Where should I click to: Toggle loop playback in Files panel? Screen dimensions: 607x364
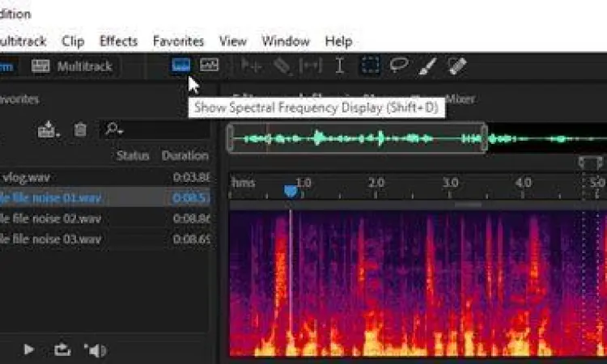click(62, 349)
